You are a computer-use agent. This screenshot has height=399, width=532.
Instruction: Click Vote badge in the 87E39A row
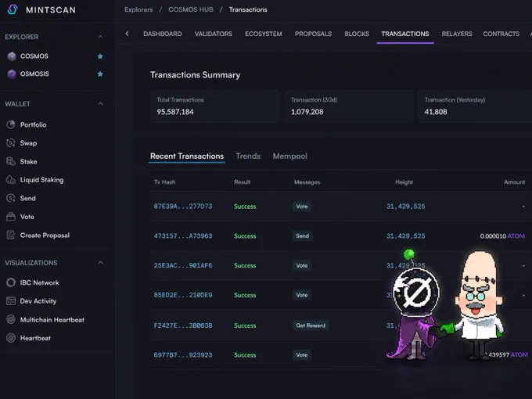coord(302,207)
